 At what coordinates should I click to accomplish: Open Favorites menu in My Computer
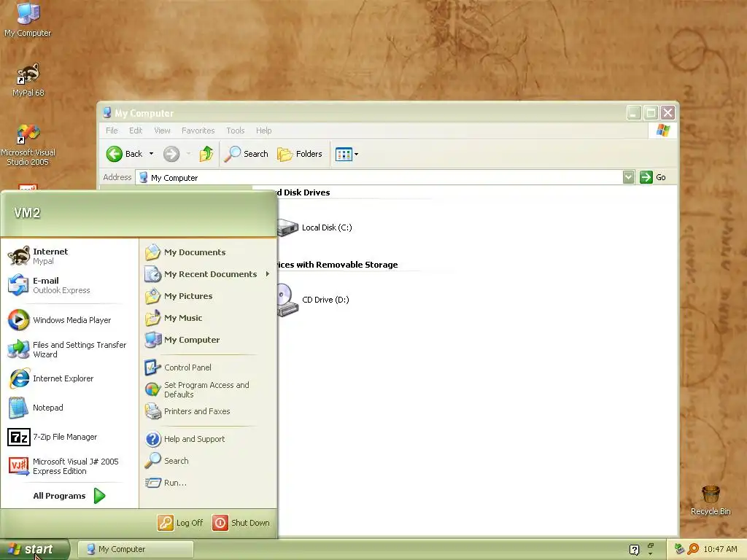pos(198,131)
